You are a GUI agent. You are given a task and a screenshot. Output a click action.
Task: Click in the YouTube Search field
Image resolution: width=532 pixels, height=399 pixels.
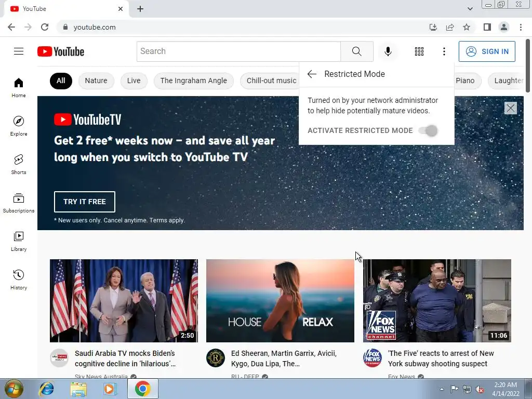[x=238, y=51]
